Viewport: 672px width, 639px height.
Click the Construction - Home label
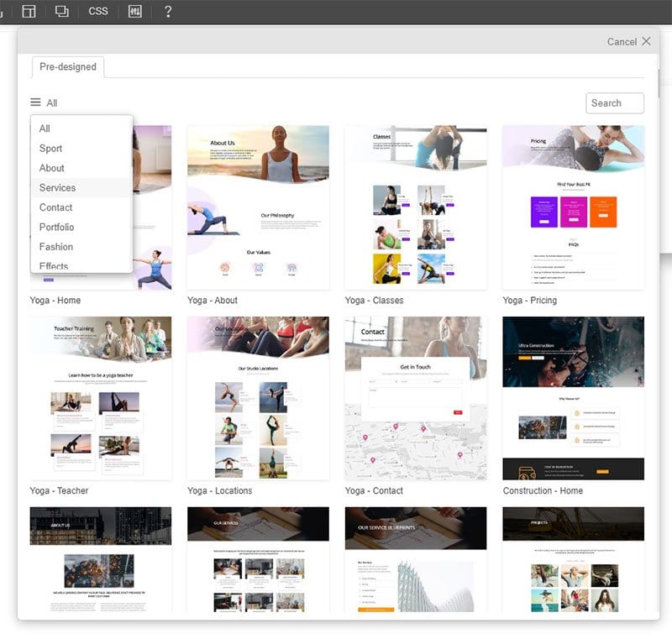(x=543, y=491)
